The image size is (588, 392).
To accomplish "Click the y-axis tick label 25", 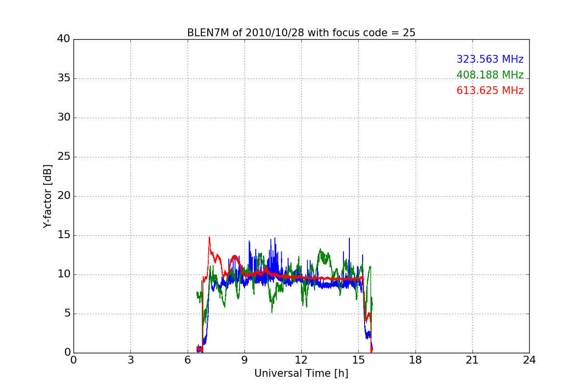I will point(63,157).
